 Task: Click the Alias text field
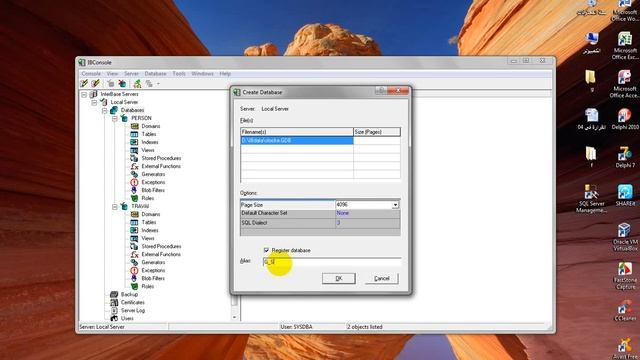point(332,262)
